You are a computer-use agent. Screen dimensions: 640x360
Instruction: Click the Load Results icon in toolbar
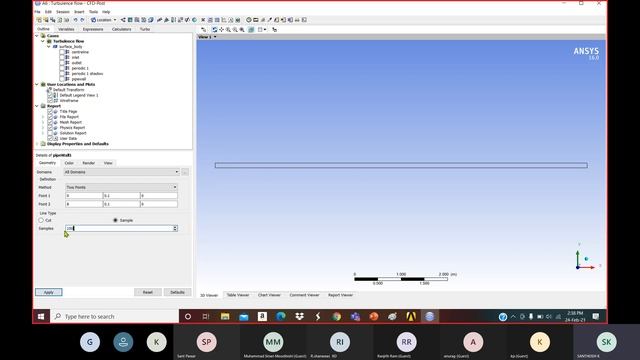pyautogui.click(x=40, y=20)
